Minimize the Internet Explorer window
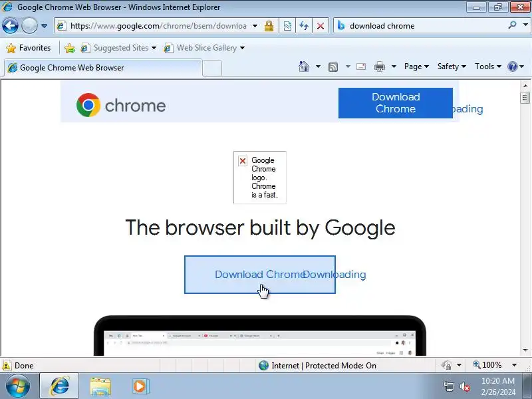This screenshot has height=399, width=532. point(476,7)
